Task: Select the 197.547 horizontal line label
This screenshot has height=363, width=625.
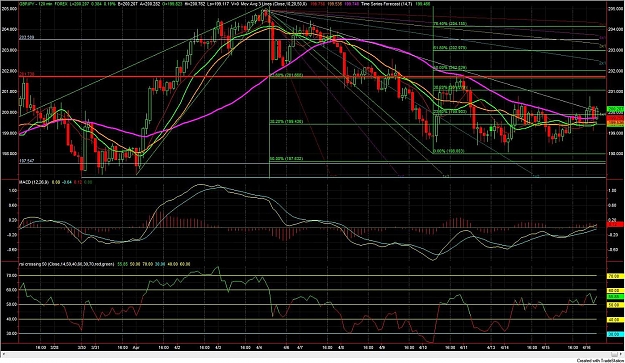Action: (x=27, y=161)
